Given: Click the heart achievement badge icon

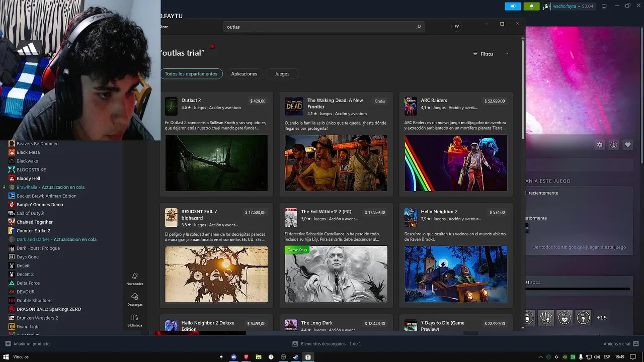Looking at the screenshot, I should 565,318.
